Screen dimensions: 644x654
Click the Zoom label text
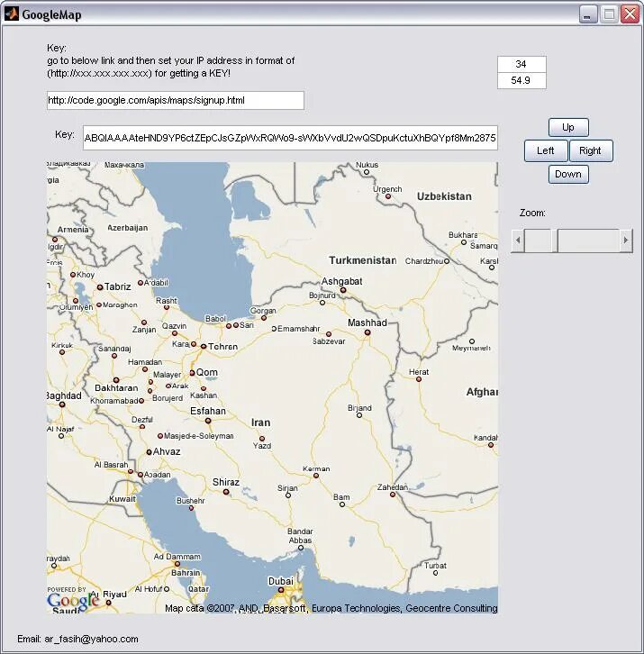point(532,213)
